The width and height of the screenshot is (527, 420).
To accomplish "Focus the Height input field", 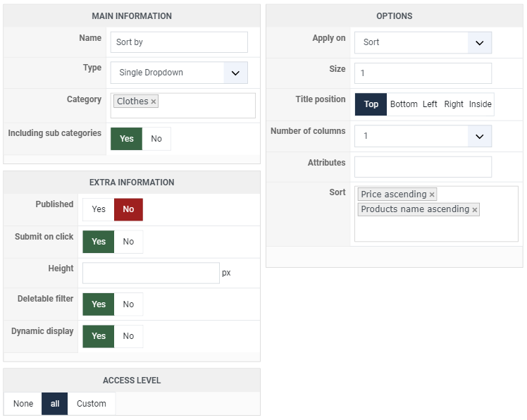I will click(x=151, y=273).
